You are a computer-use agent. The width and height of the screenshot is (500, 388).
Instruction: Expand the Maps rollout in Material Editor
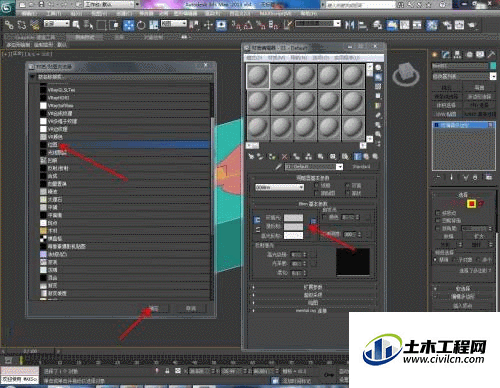tap(313, 303)
